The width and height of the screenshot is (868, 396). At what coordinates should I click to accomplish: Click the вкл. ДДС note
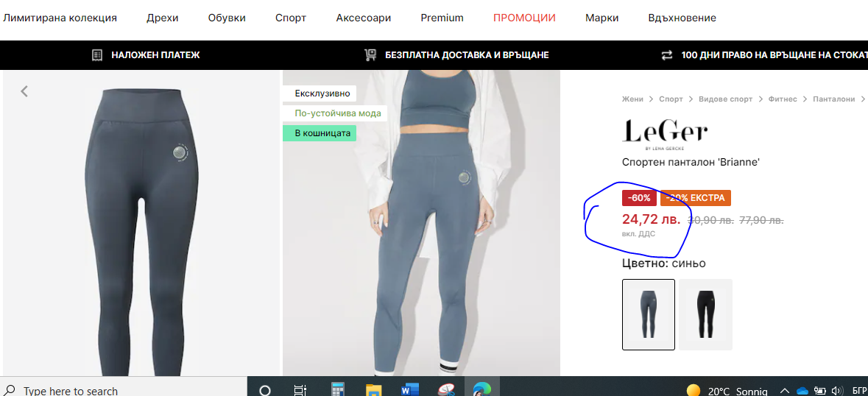(x=638, y=234)
